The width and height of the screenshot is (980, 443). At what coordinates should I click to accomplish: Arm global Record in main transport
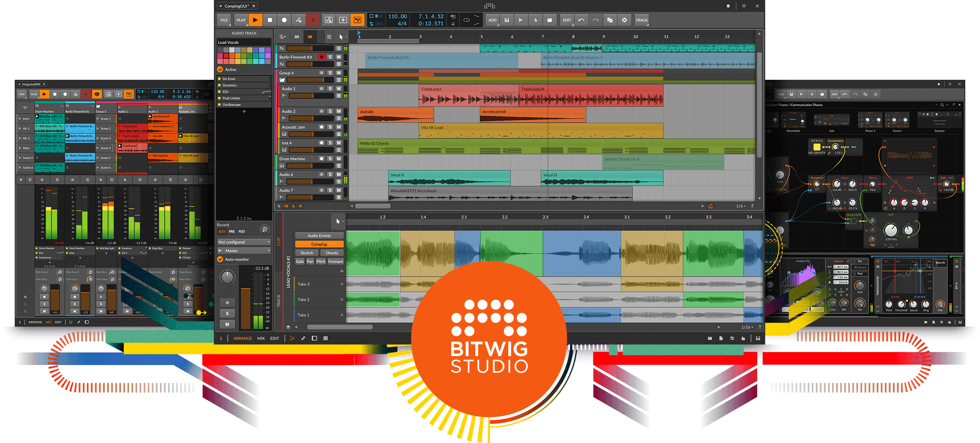pos(284,20)
